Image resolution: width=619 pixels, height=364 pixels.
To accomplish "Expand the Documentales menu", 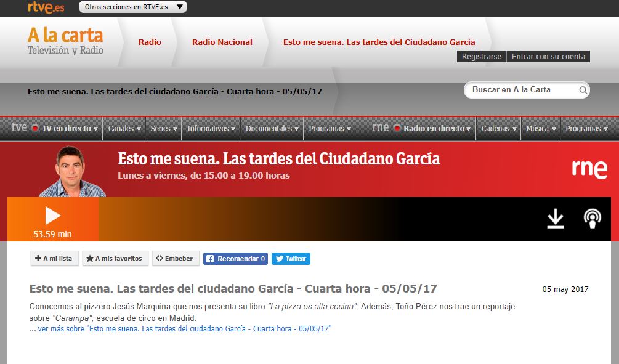I will (x=272, y=128).
